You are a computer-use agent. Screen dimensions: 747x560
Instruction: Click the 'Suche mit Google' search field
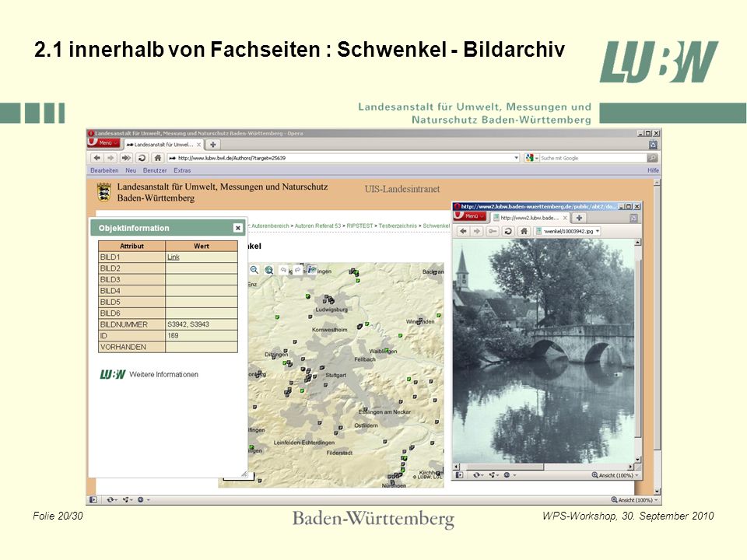[593, 158]
